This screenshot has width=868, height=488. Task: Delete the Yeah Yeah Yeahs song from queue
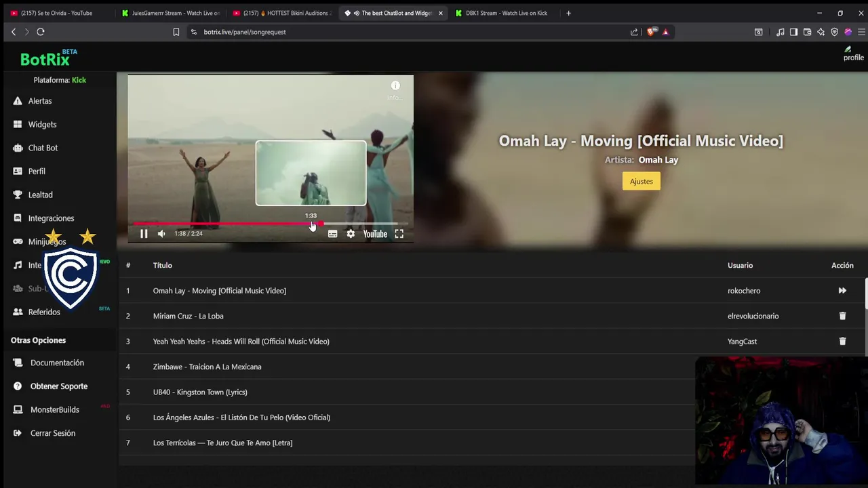click(x=842, y=342)
